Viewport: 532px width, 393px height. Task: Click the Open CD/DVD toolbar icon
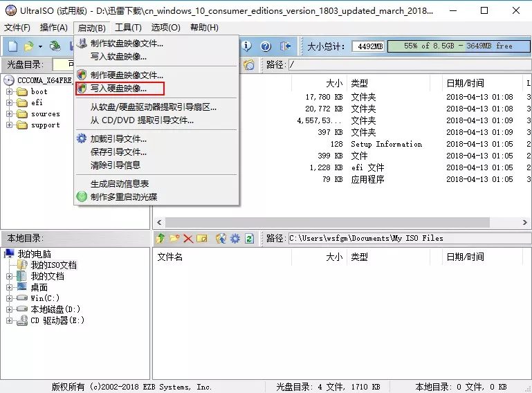tap(55, 46)
